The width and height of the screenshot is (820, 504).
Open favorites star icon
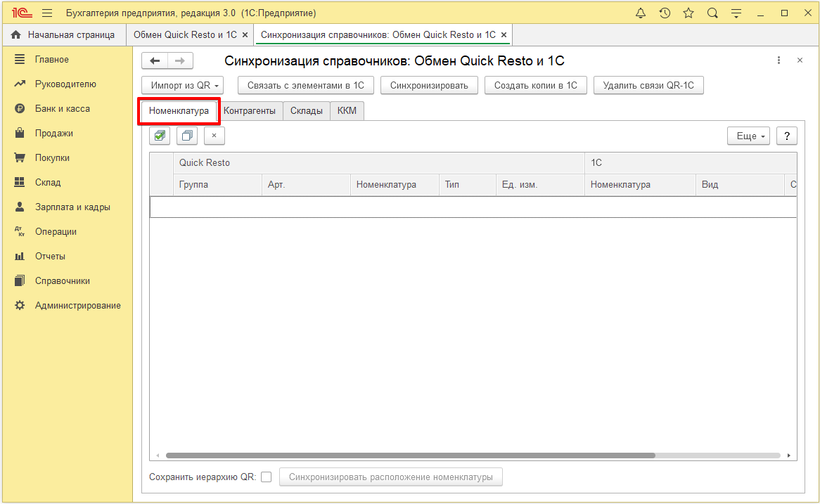(x=688, y=13)
